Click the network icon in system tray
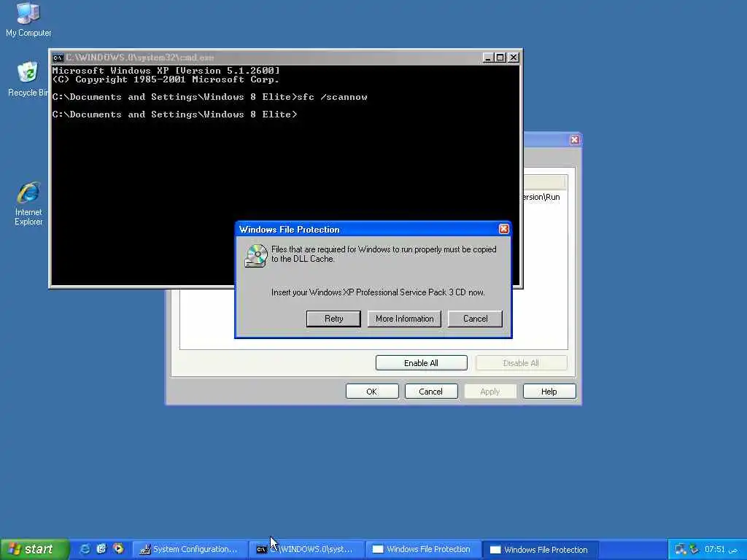The height and width of the screenshot is (560, 747). click(x=681, y=549)
